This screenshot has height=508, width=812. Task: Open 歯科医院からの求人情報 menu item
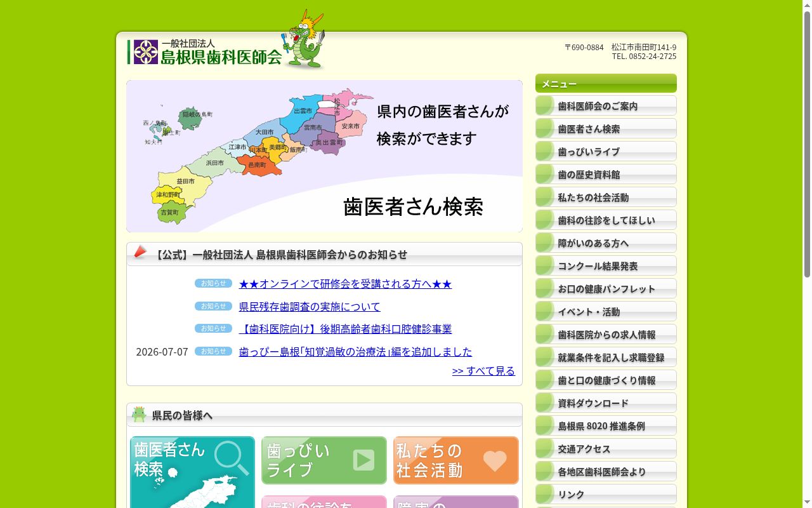606,334
